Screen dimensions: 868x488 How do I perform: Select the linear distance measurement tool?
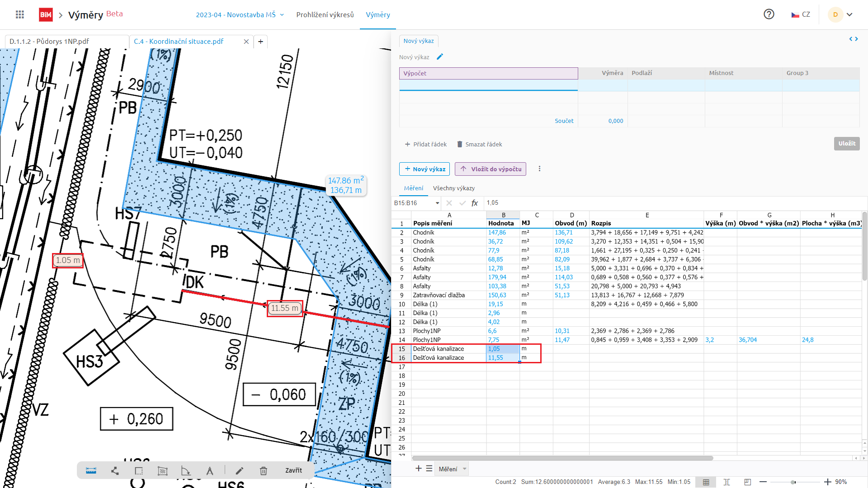(91, 471)
